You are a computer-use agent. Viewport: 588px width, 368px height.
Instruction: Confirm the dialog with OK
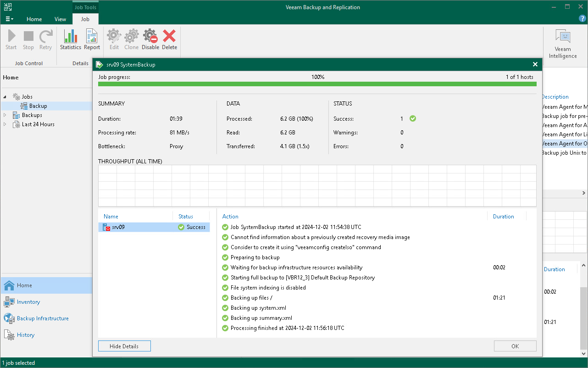[x=515, y=346]
